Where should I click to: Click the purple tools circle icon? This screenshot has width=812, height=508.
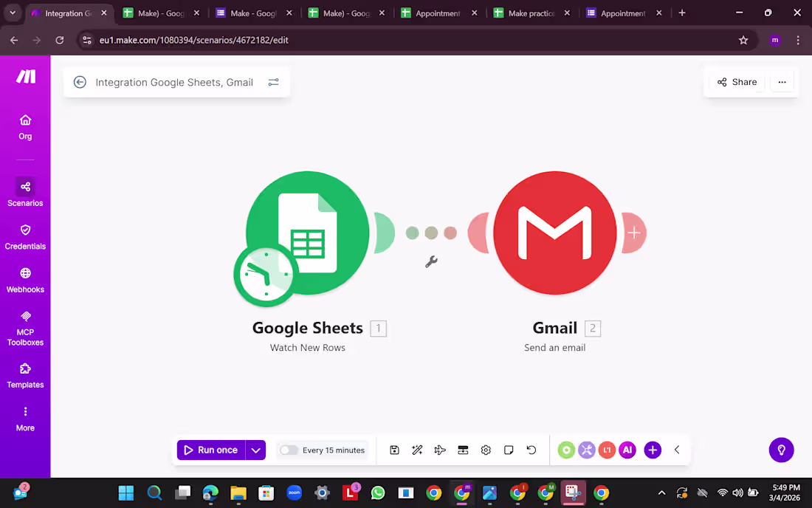(587, 450)
